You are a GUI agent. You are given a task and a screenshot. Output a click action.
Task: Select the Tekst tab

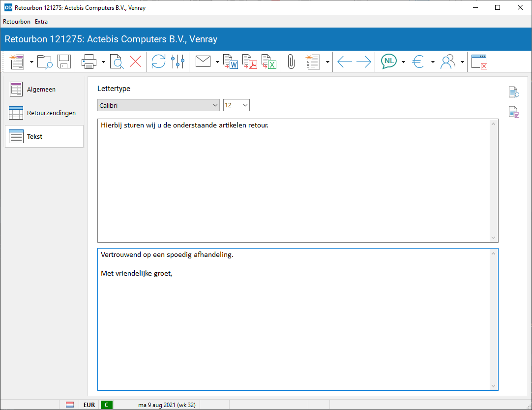[44, 136]
